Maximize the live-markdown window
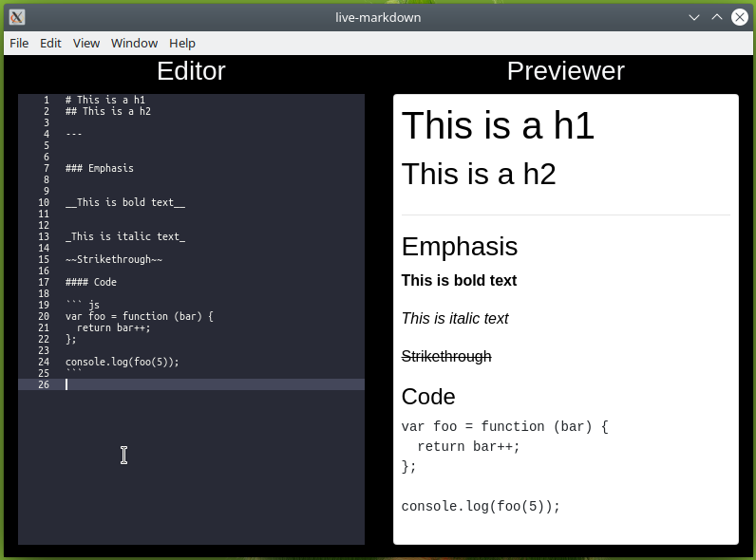This screenshot has height=560, width=756. (x=717, y=17)
